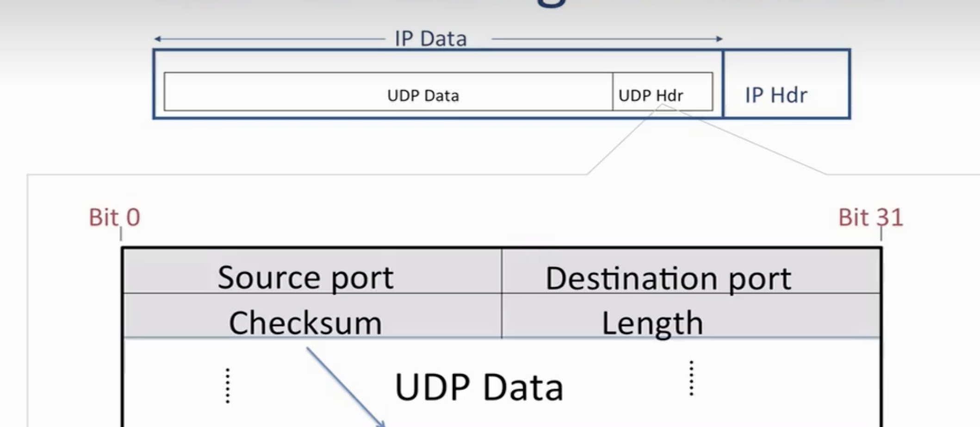Click the tick mark beneath Bit 31
The height and width of the screenshot is (427, 980).
tap(881, 234)
